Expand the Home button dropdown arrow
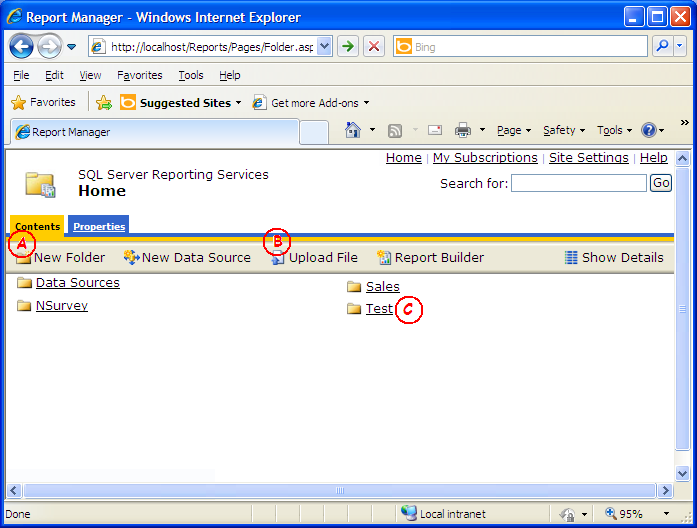The height and width of the screenshot is (528, 697). [373, 130]
